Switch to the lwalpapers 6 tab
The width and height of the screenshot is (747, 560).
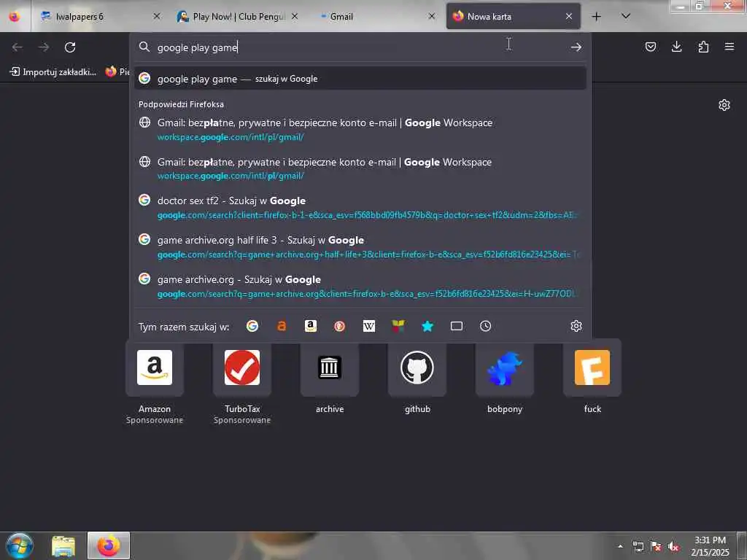coord(99,17)
